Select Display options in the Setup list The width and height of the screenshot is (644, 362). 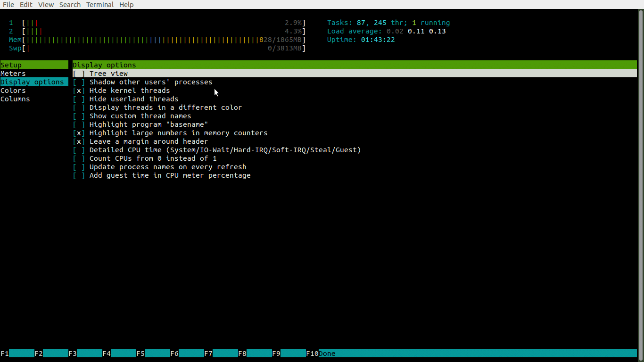tap(34, 82)
